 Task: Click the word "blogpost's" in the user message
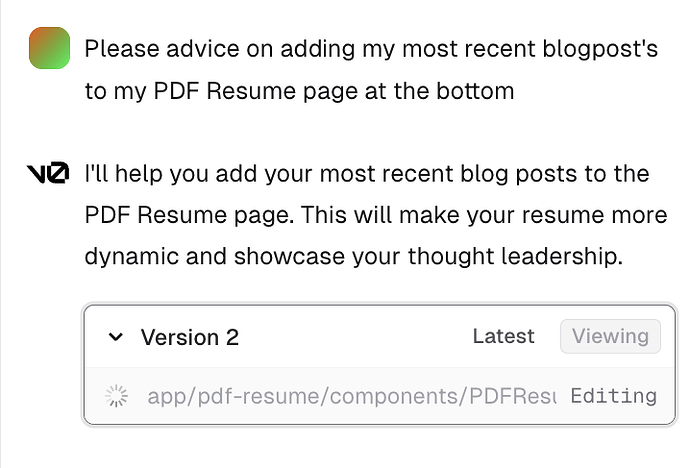pyautogui.click(x=600, y=49)
